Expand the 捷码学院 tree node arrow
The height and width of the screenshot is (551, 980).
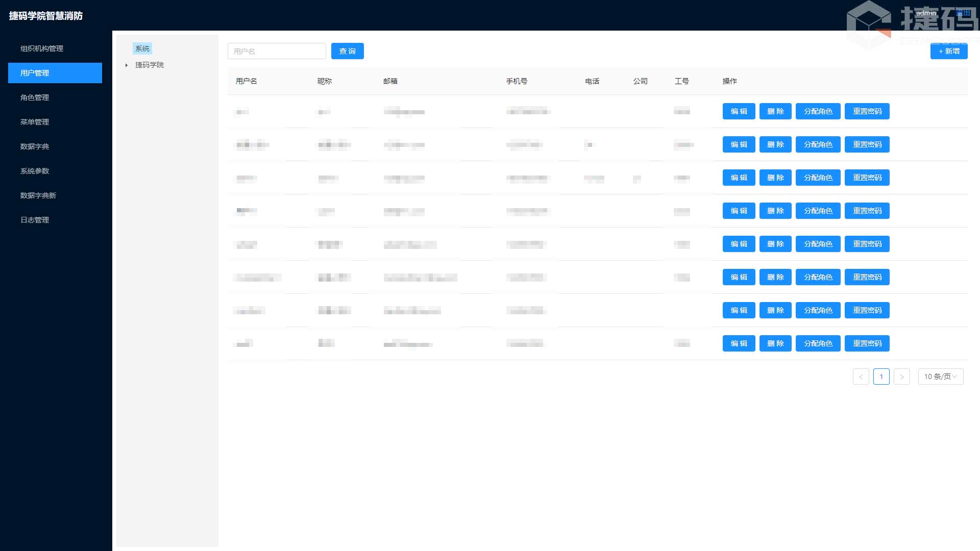[x=127, y=65]
